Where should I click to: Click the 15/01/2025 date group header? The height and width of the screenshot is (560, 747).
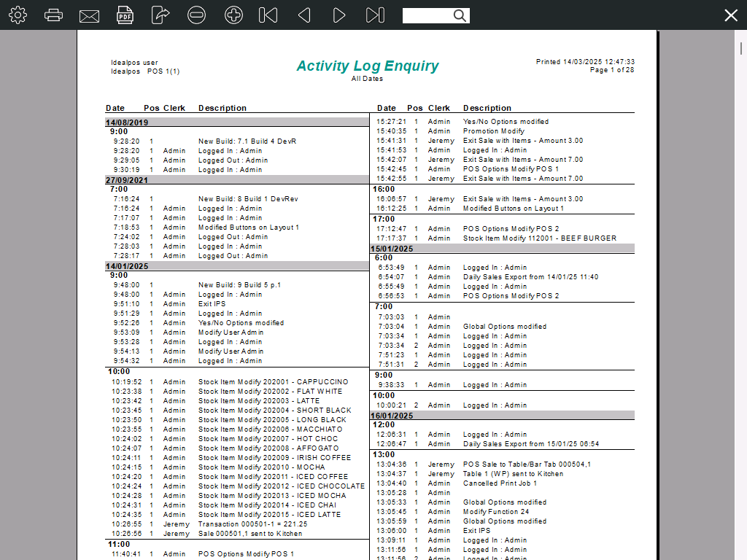(x=393, y=249)
